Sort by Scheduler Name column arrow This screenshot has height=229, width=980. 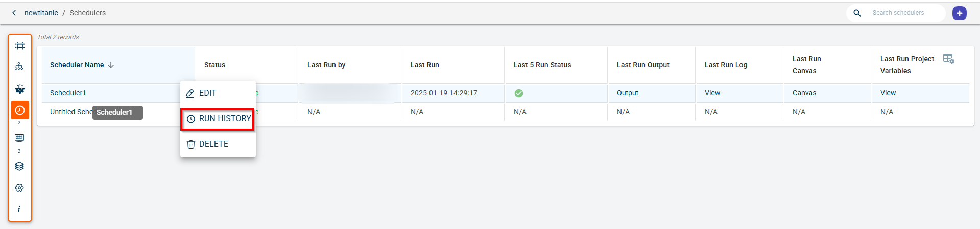pyautogui.click(x=111, y=65)
